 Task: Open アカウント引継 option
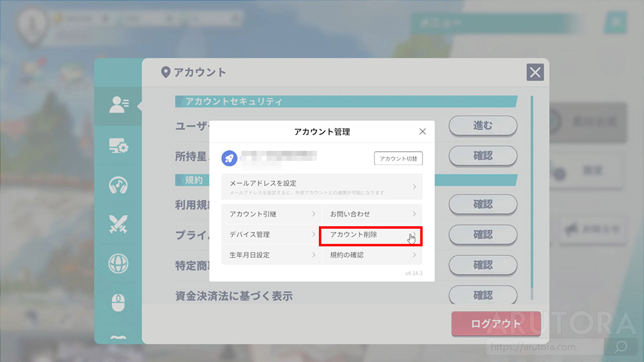271,214
